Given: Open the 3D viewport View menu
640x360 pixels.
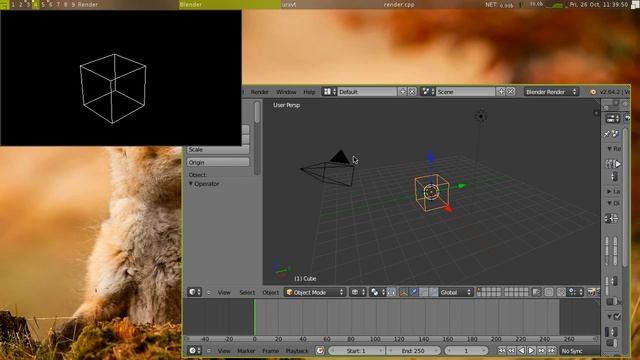Looking at the screenshot, I should [224, 293].
